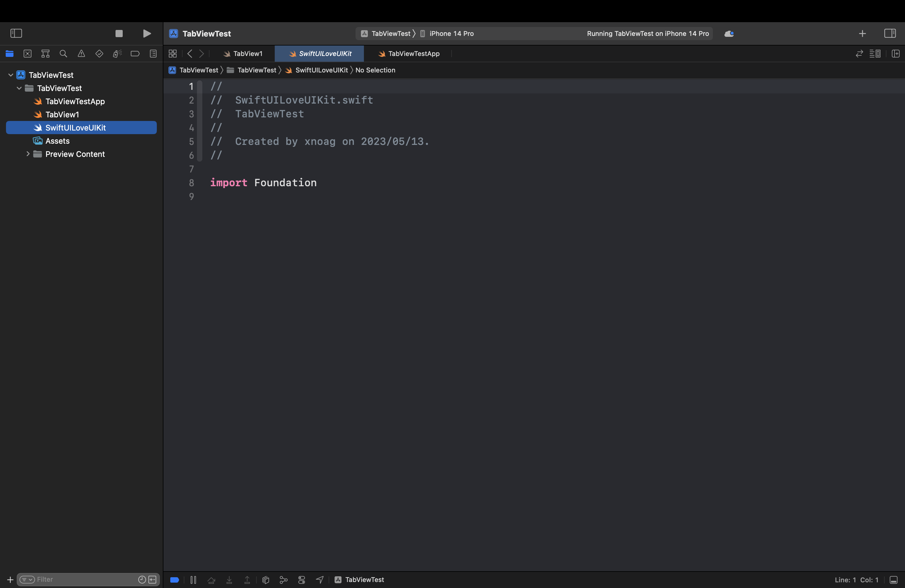Screen dimensions: 905x588
Task: Toggle the left navigator sidebar
Action: [x=16, y=34]
